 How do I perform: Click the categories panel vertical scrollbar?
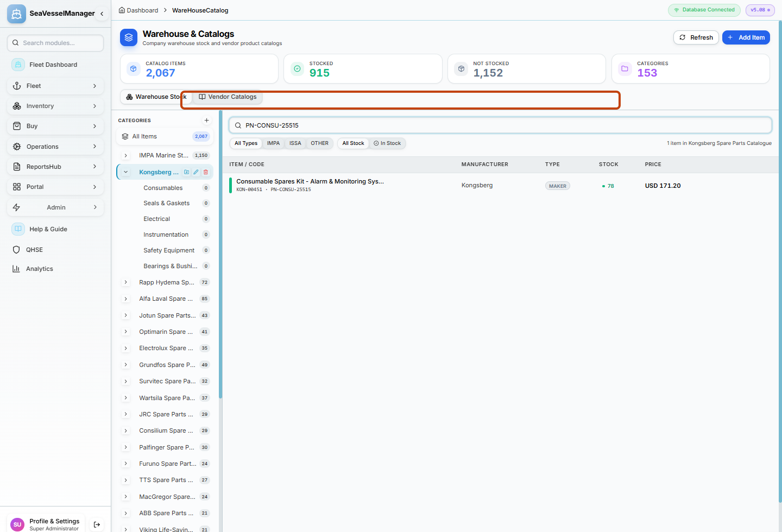click(x=220, y=255)
